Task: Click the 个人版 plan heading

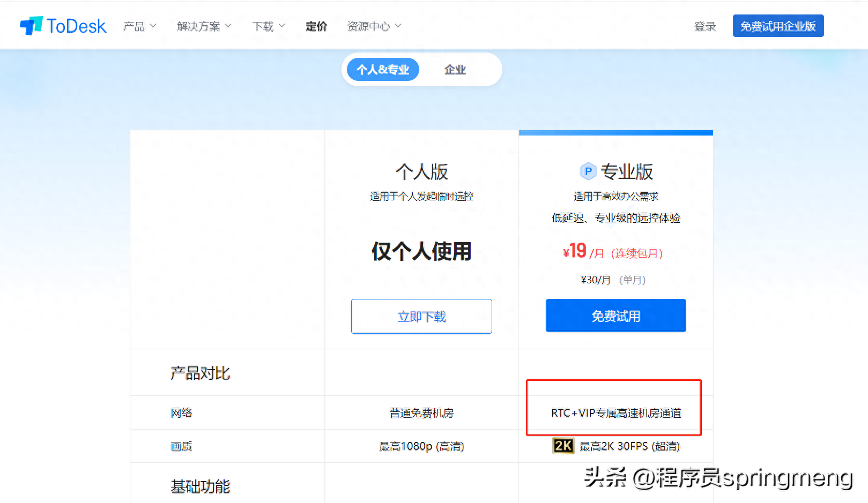Action: pyautogui.click(x=421, y=172)
